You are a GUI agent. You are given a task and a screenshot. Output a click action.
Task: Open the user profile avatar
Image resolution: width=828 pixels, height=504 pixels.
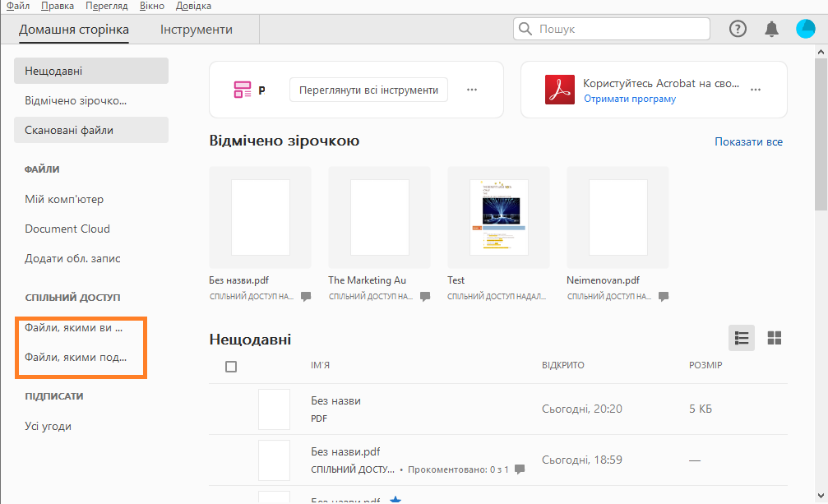coord(805,29)
